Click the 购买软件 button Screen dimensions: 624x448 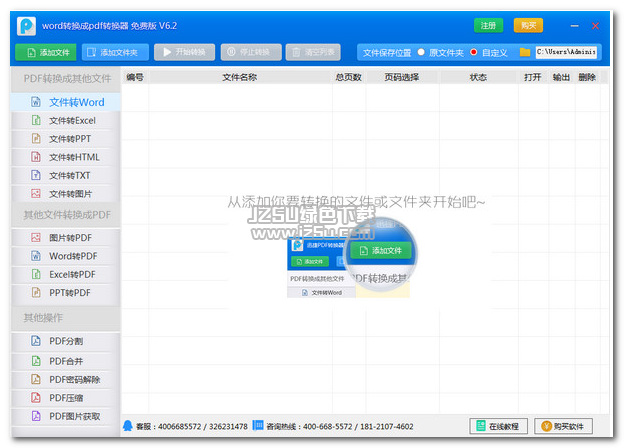pyautogui.click(x=563, y=426)
